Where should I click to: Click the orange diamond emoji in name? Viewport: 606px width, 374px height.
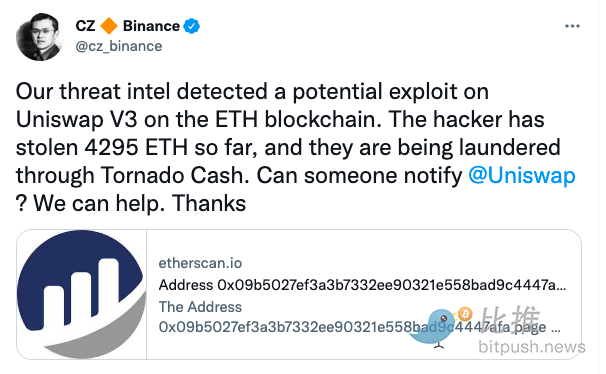coord(109,26)
